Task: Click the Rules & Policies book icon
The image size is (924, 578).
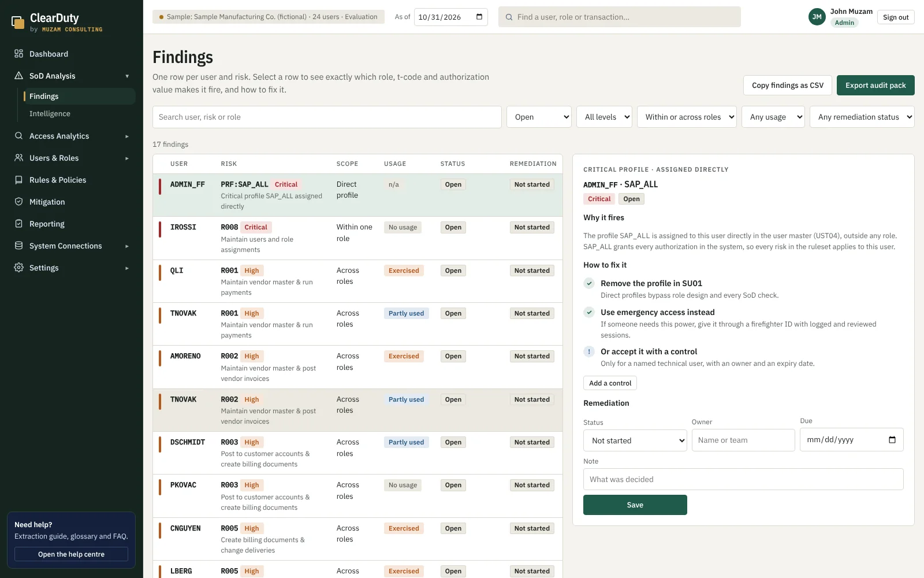Action: click(x=18, y=180)
